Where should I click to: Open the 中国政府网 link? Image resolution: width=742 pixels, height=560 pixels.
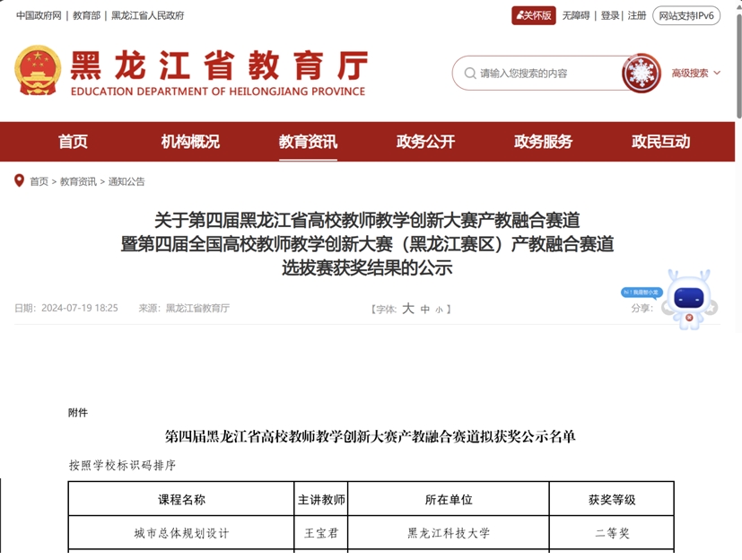click(x=39, y=15)
